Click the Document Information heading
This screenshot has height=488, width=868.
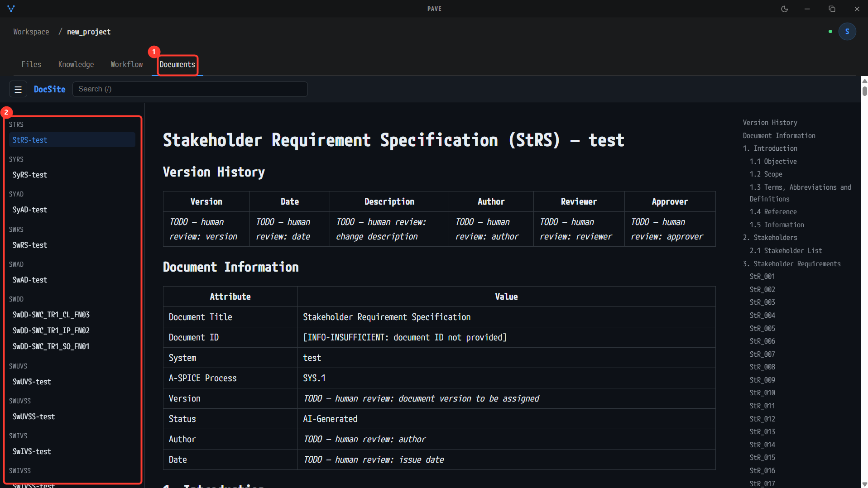(231, 267)
